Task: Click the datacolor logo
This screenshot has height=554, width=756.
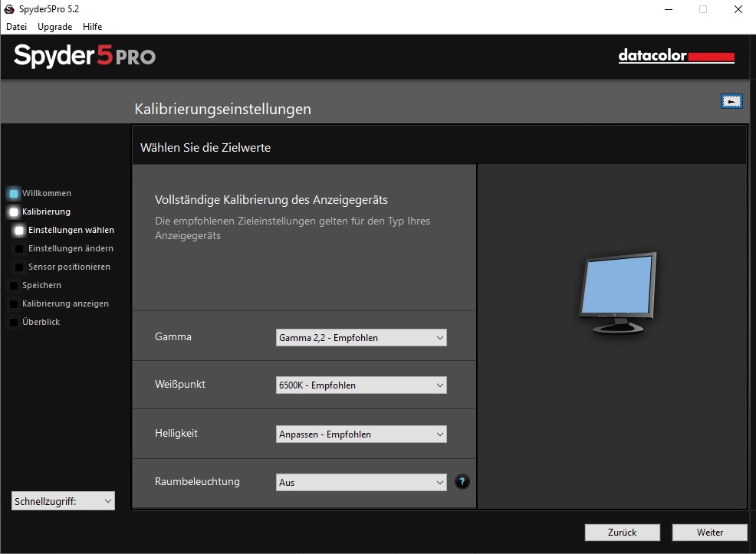Action: click(x=676, y=56)
